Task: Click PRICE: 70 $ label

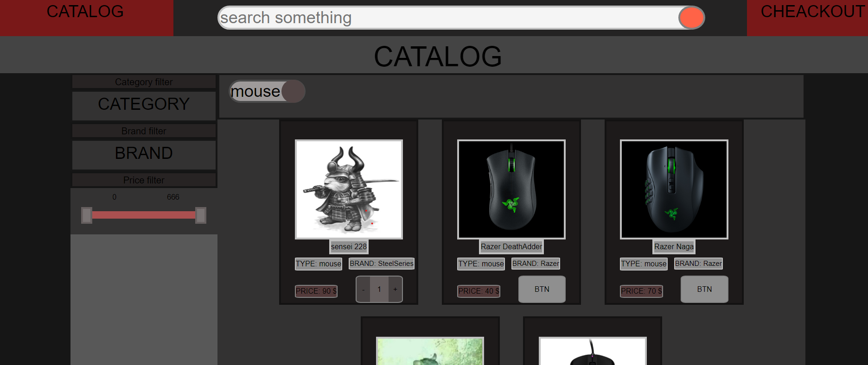Action: (x=642, y=291)
